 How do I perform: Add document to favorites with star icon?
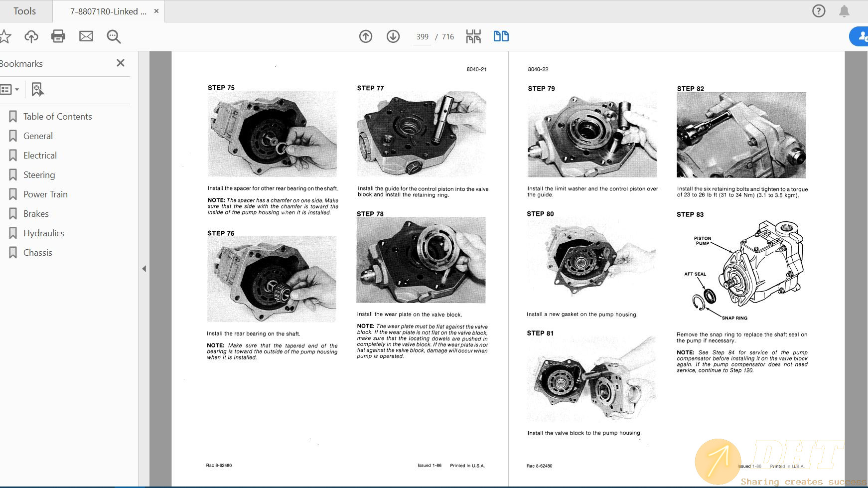[6, 36]
